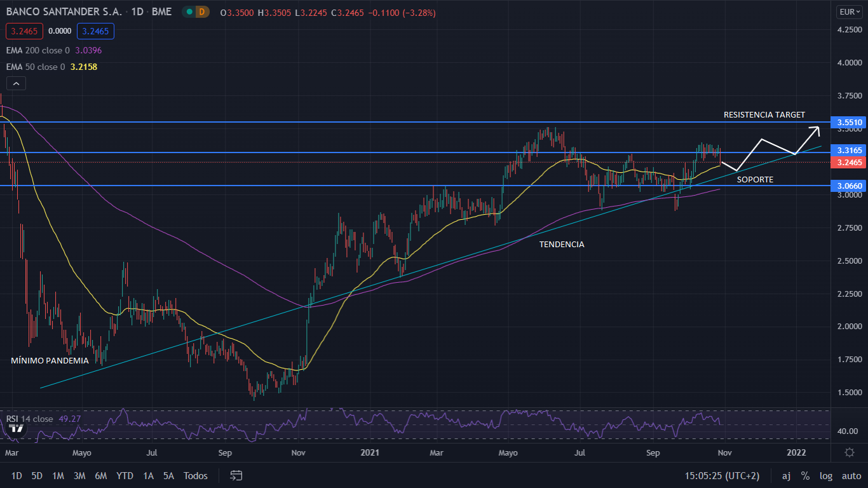Select the YTD time range
Viewport: 868px width, 488px height.
coord(125,475)
